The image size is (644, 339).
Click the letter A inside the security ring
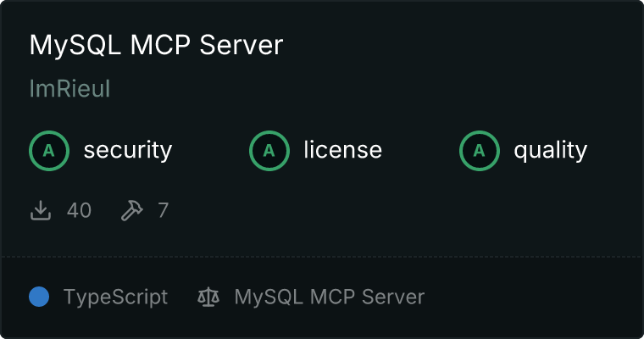tap(49, 151)
